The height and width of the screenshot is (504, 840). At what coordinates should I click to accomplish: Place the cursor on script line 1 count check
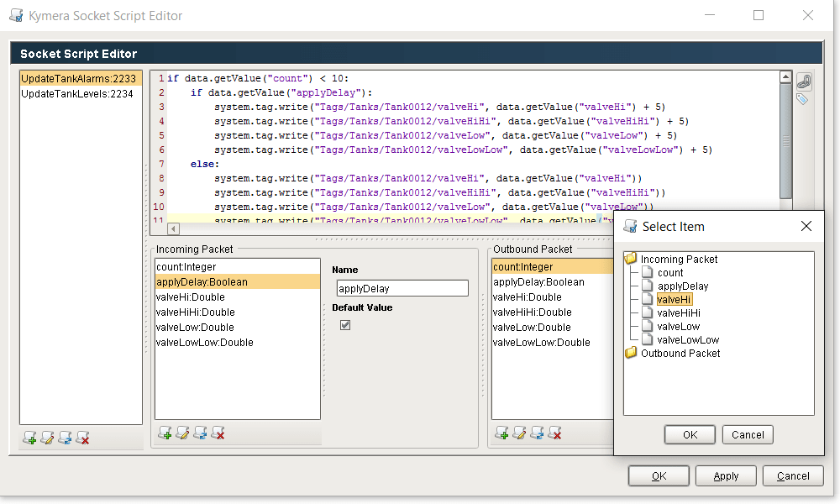[x=258, y=78]
